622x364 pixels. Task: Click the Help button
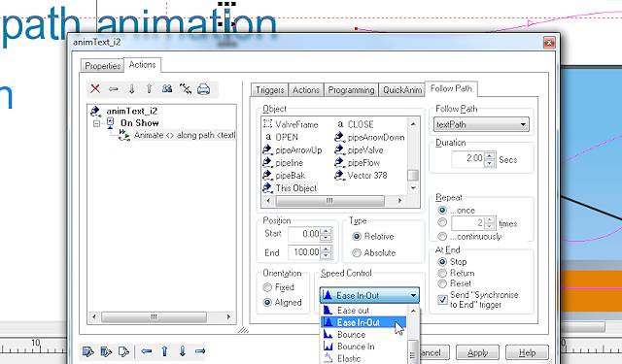(527, 352)
